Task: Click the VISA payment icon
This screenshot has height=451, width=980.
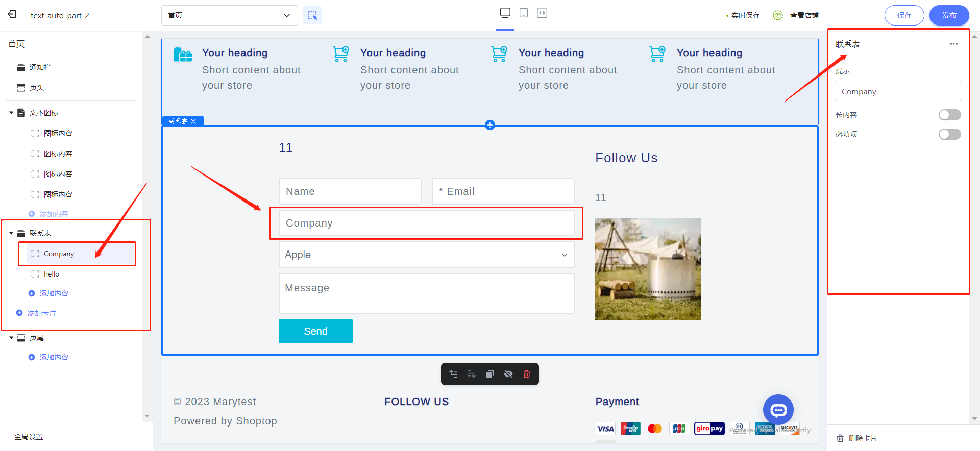Action: pos(605,429)
